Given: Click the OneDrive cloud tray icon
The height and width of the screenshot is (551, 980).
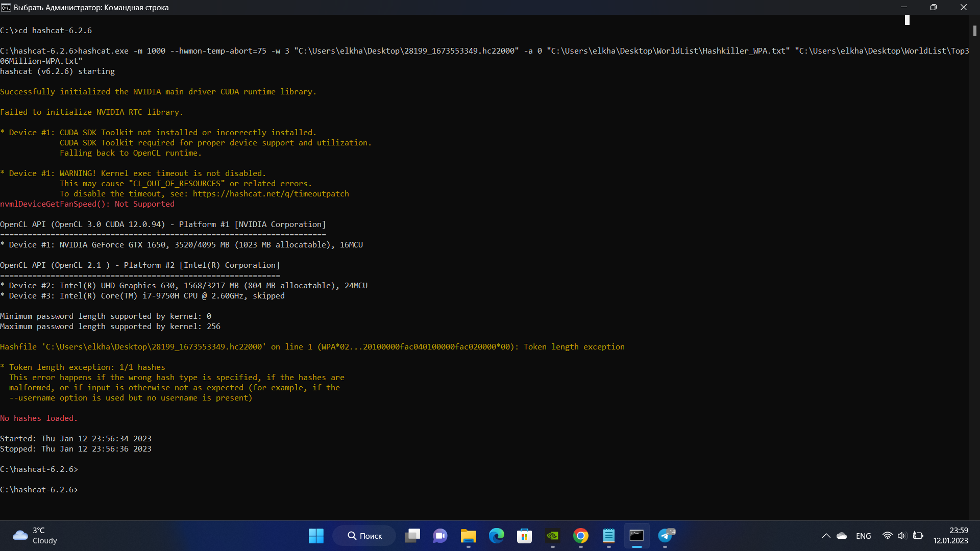Looking at the screenshot, I should click(842, 536).
